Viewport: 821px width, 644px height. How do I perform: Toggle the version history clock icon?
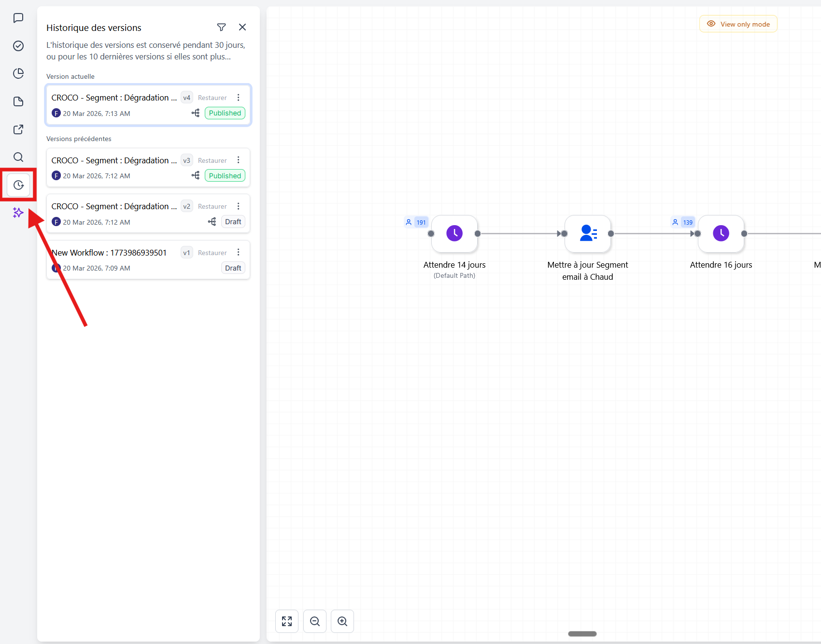[18, 185]
